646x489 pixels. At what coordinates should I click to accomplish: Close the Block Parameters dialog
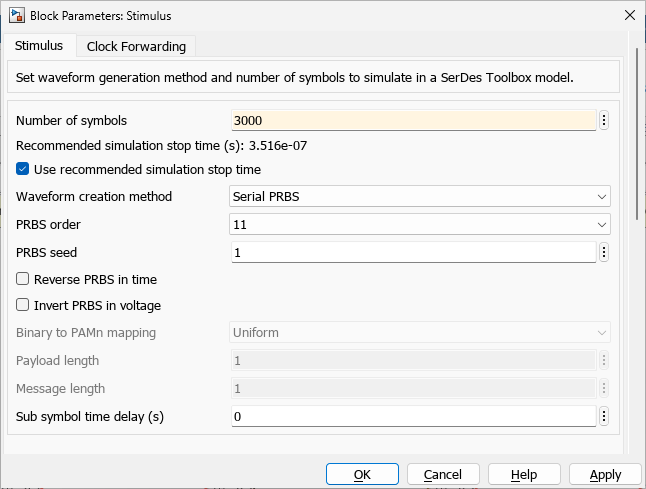[628, 15]
